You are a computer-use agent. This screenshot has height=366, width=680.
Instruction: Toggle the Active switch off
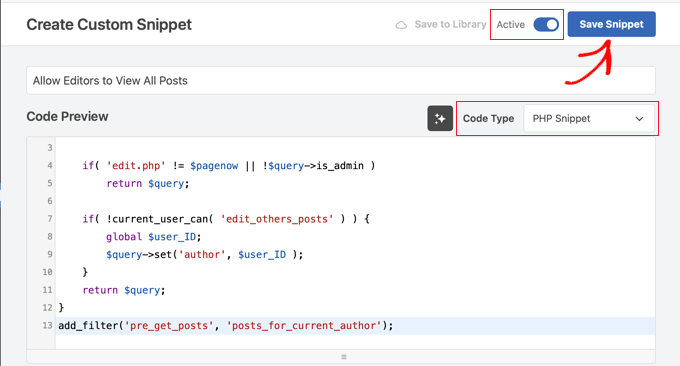click(546, 25)
